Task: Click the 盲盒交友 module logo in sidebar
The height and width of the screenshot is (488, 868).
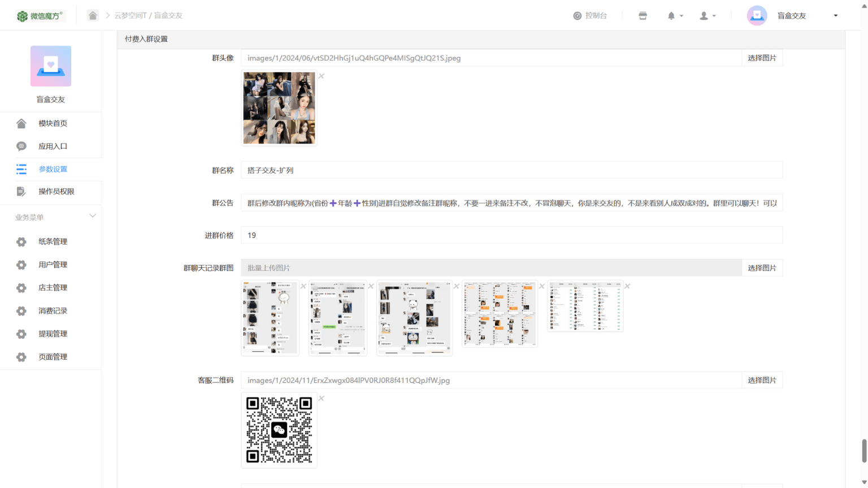Action: click(51, 66)
